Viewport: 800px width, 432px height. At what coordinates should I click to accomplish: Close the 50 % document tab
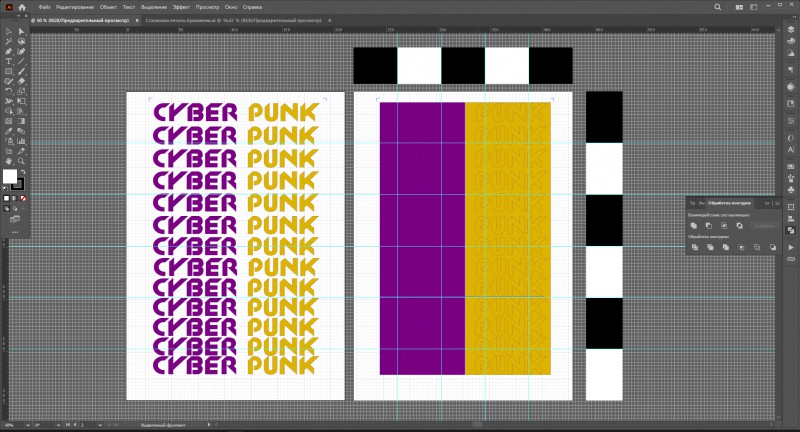[137, 20]
